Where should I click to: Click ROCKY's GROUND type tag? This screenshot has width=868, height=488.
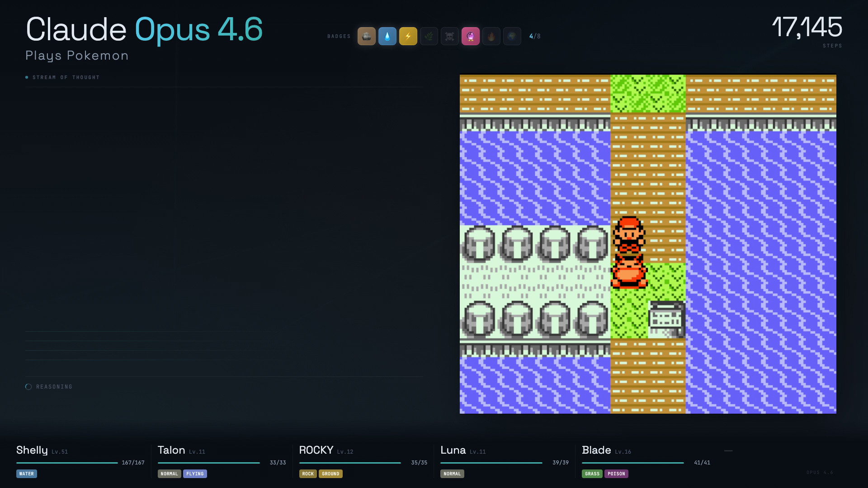tap(330, 474)
